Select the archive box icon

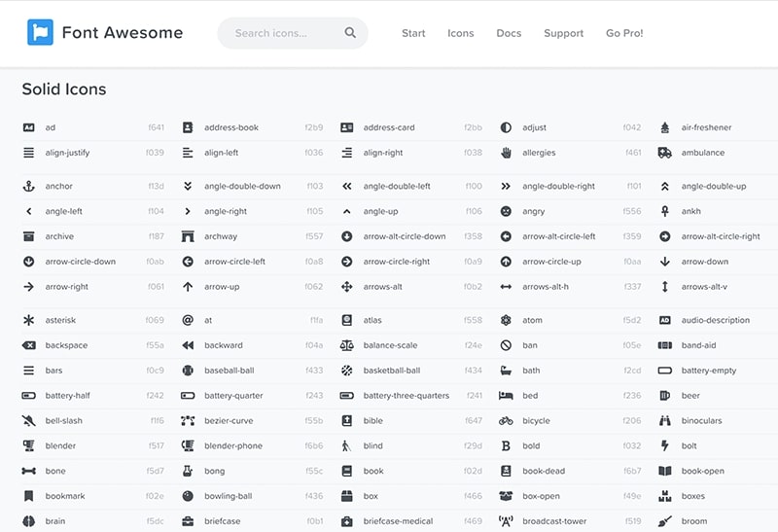tap(29, 236)
